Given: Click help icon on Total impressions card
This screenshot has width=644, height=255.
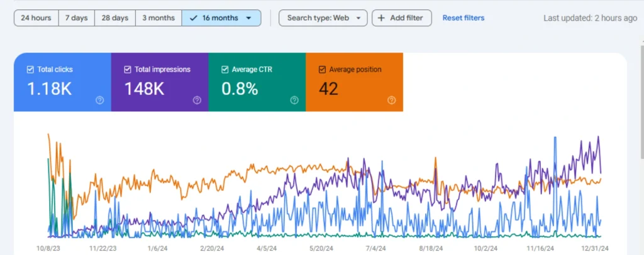Looking at the screenshot, I should [x=197, y=100].
